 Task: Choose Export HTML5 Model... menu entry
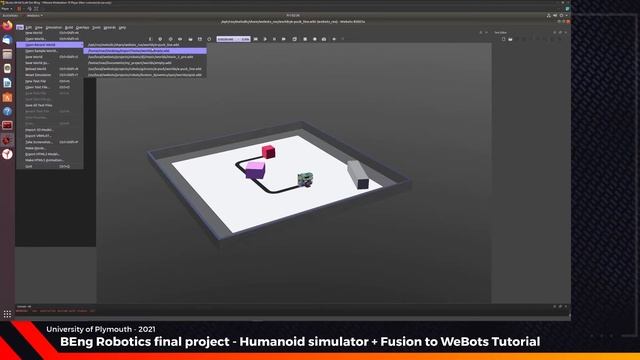50,154
